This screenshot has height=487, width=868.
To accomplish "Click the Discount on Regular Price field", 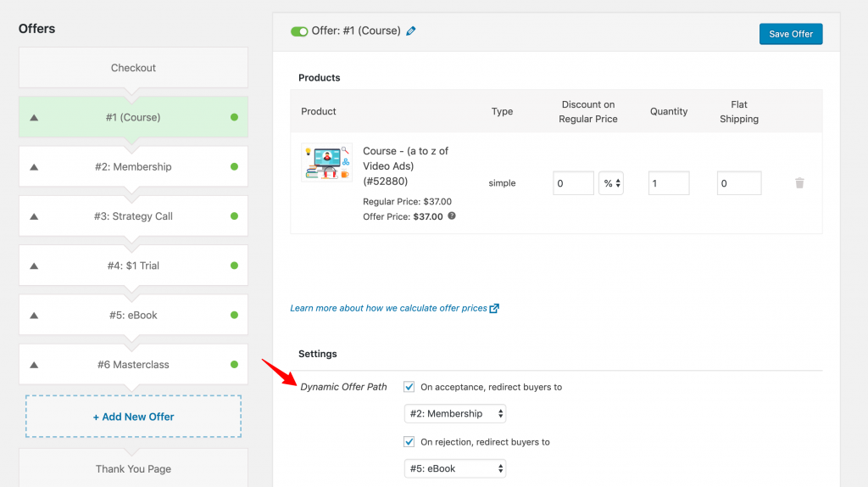I will tap(573, 183).
